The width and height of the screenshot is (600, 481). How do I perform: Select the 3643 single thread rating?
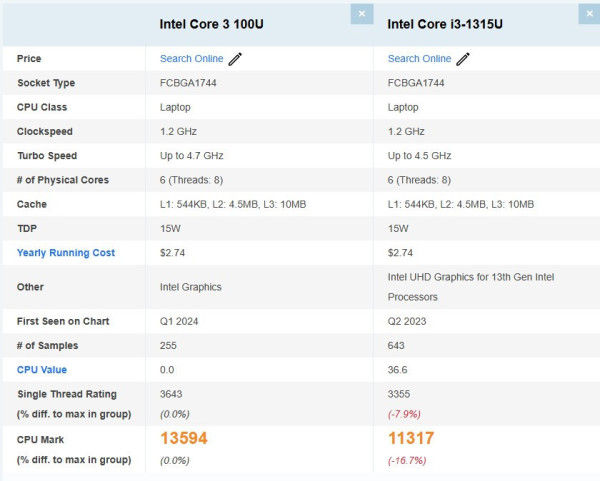pyautogui.click(x=172, y=394)
